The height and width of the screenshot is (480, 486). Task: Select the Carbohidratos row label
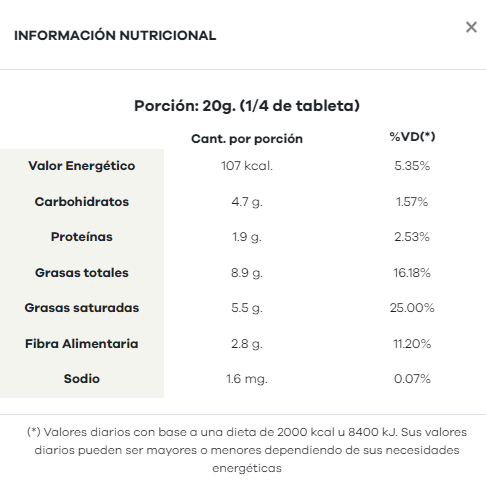82,202
